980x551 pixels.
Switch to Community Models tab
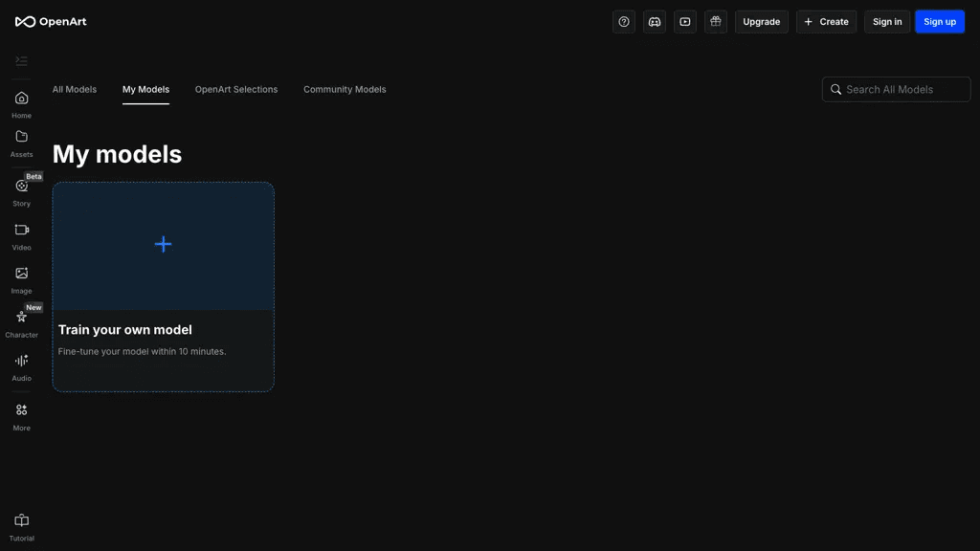345,89
